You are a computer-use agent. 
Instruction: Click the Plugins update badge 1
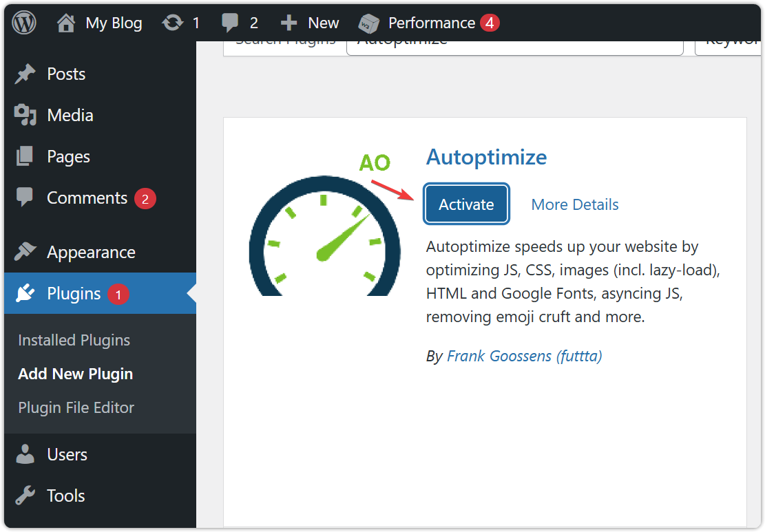[118, 294]
